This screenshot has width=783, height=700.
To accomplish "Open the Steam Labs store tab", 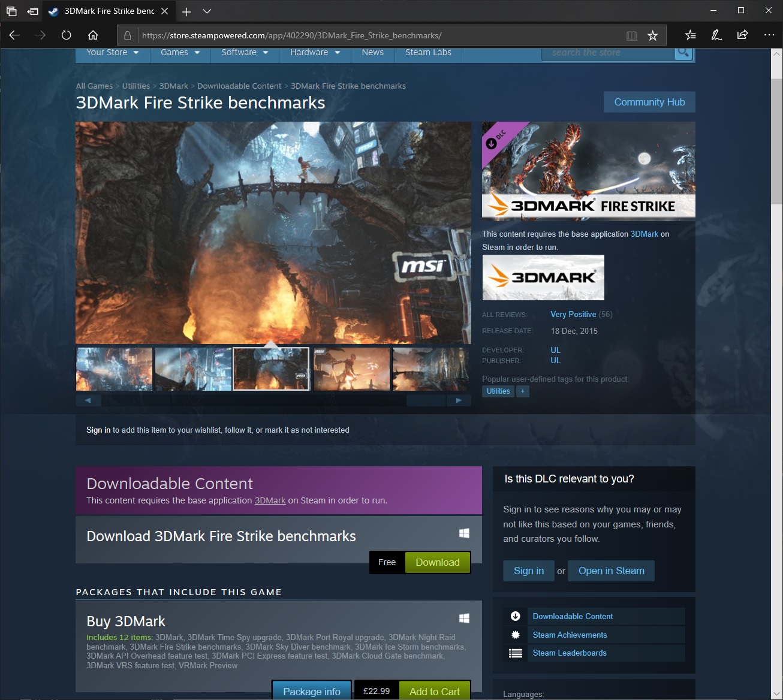I will [x=428, y=53].
